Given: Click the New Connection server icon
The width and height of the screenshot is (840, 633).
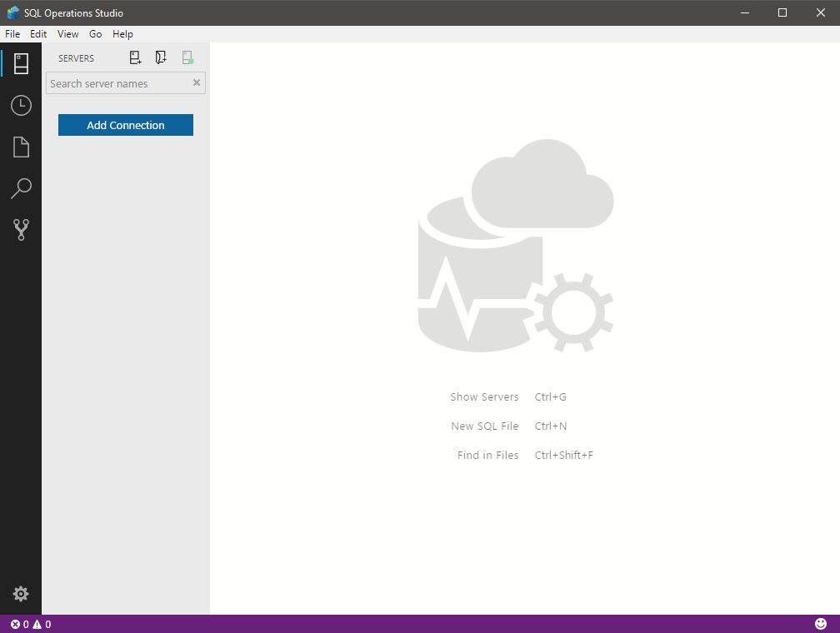Looking at the screenshot, I should [136, 57].
